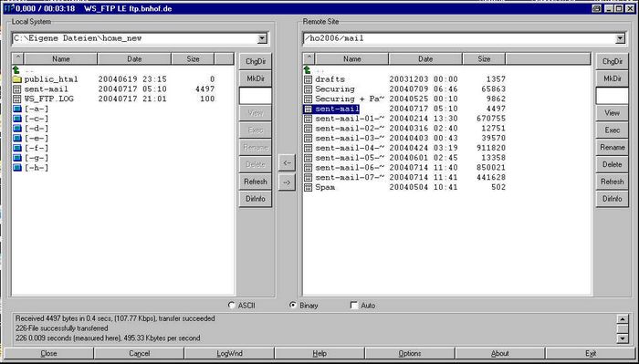
Task: Sort the local list by the Name column
Action: tap(61, 59)
